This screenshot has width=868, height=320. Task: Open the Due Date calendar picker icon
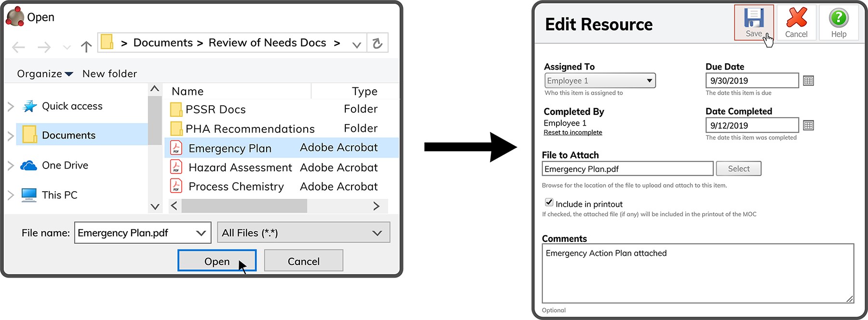(809, 81)
